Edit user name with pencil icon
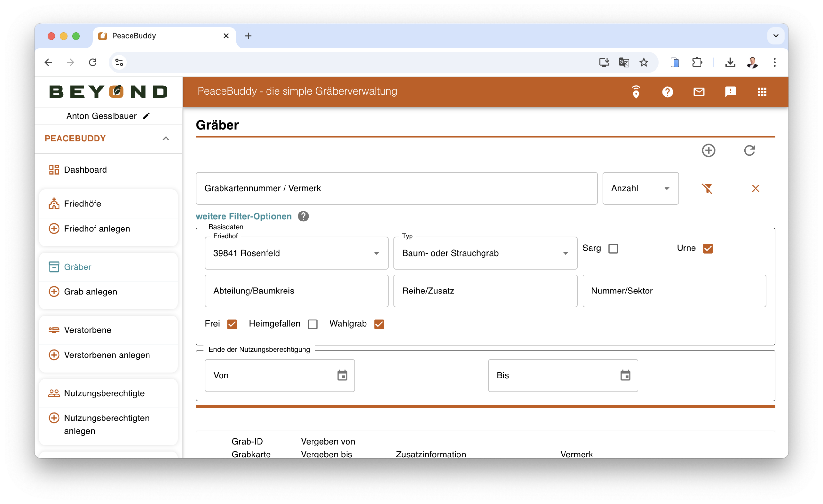Viewport: 823px width, 504px height. click(x=146, y=116)
